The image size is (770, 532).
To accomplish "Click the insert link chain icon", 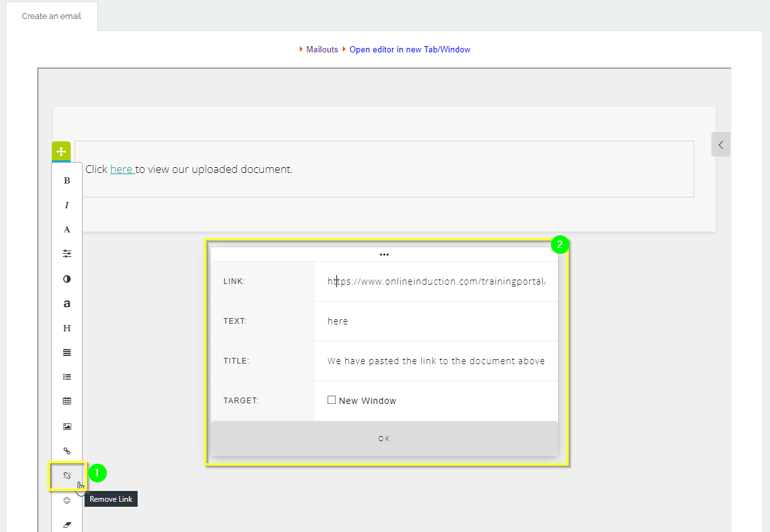I will [x=67, y=451].
